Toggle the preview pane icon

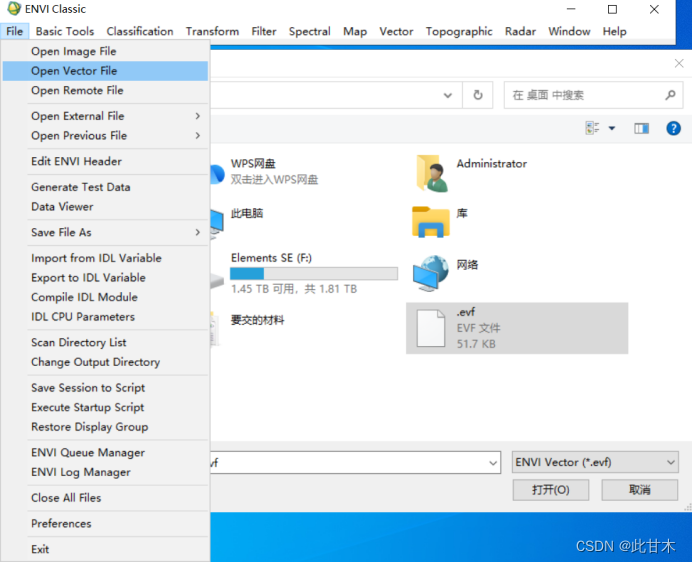click(641, 128)
